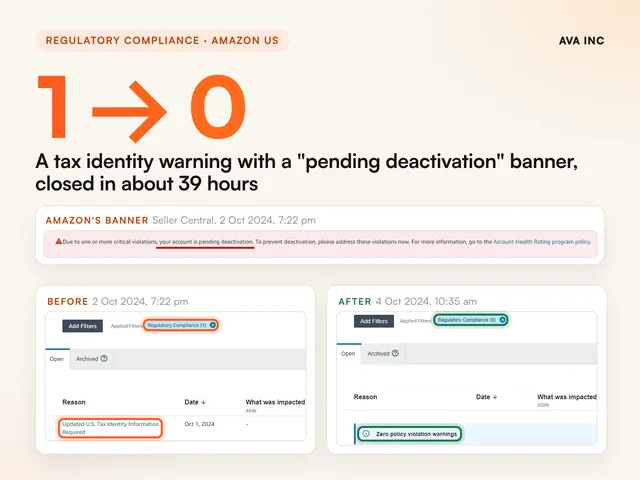Viewport: 640px width, 480px height.
Task: Click the AMAZON'S BANNER heading
Action: click(x=97, y=220)
